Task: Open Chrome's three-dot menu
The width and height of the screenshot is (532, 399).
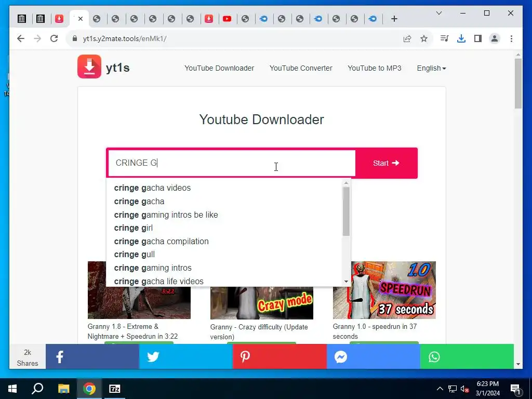Action: coord(511,38)
